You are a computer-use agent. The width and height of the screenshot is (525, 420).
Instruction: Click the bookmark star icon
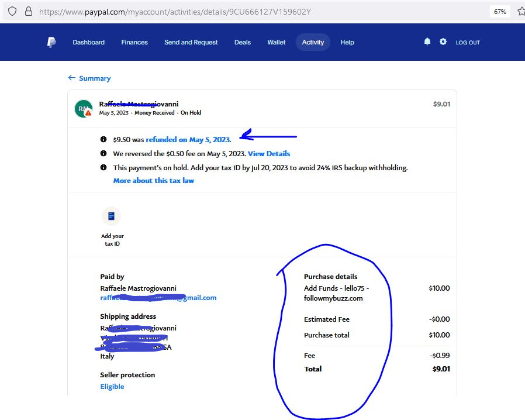[520, 11]
